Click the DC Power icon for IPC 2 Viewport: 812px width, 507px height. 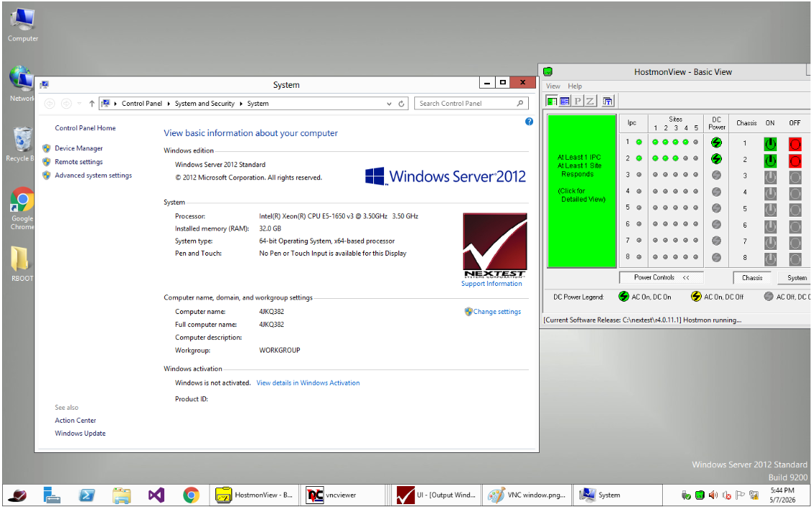pyautogui.click(x=716, y=159)
